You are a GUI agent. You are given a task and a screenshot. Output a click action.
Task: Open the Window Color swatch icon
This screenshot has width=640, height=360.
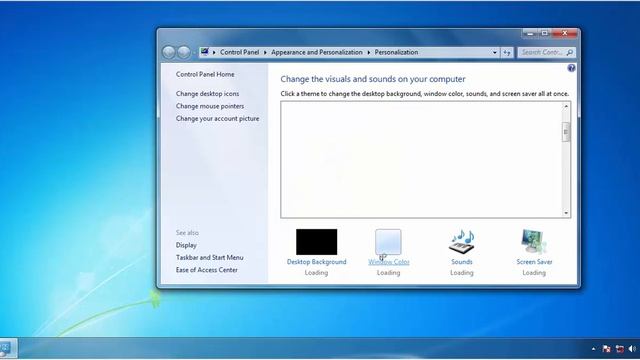click(388, 242)
